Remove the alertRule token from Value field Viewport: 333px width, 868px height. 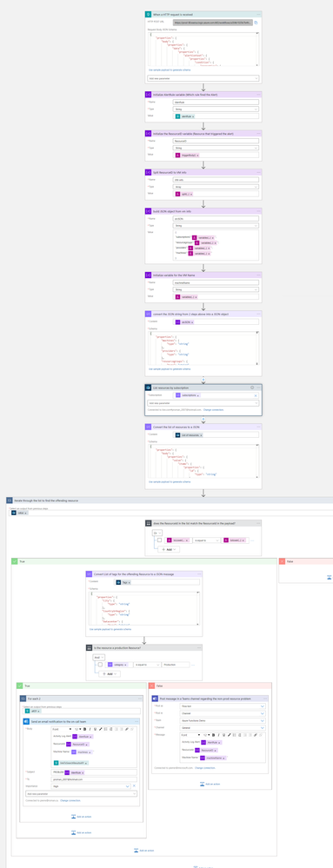pos(192,116)
